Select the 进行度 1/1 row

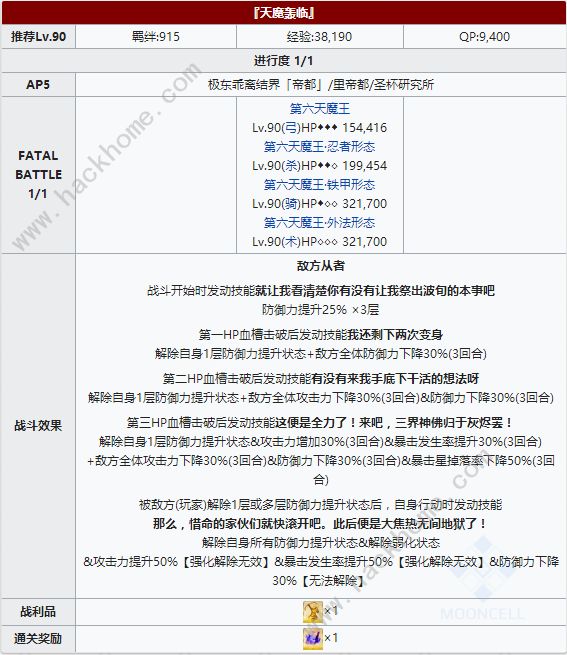[x=284, y=61]
